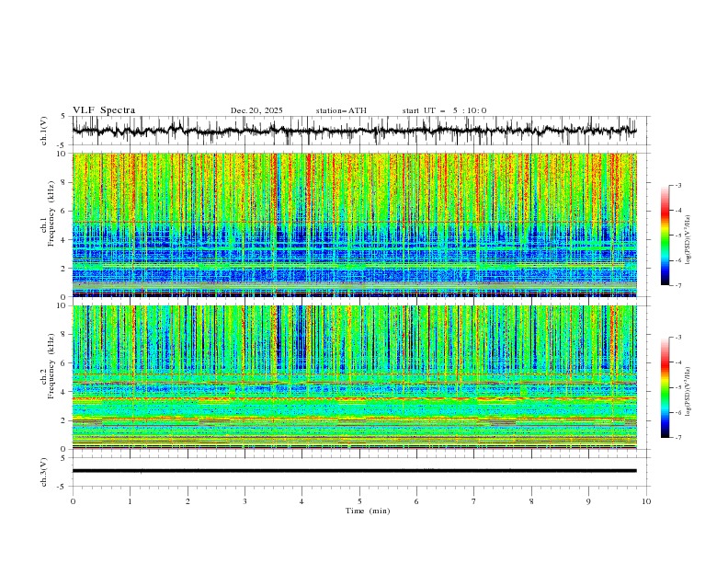Screen dimensions: 728x563
Task: Click the ch.1 voltage waveform trace
Action: tap(354, 131)
